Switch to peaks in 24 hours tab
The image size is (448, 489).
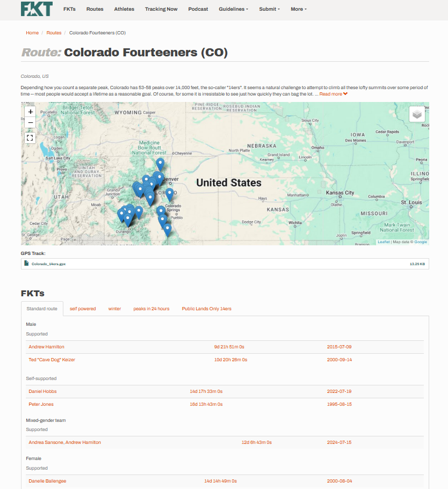(151, 309)
